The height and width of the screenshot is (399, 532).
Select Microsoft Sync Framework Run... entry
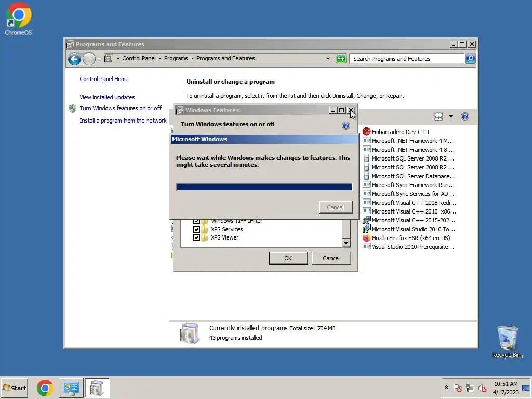[408, 185]
